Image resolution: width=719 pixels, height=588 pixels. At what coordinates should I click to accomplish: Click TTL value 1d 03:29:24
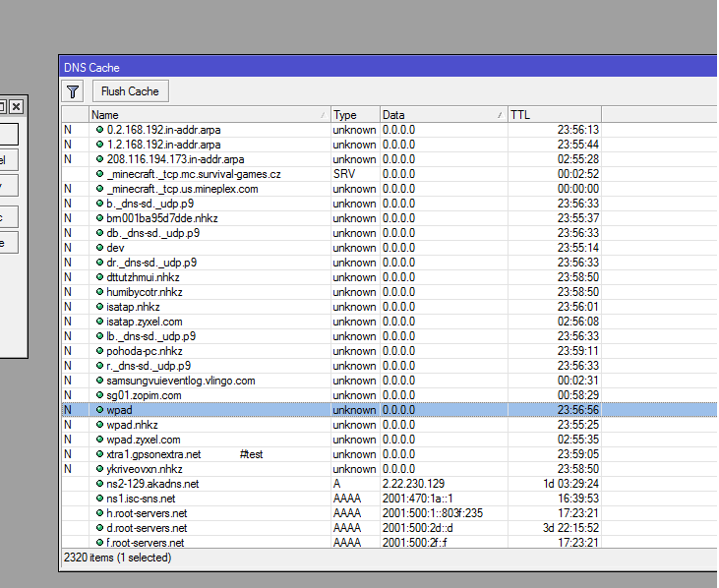pos(570,484)
